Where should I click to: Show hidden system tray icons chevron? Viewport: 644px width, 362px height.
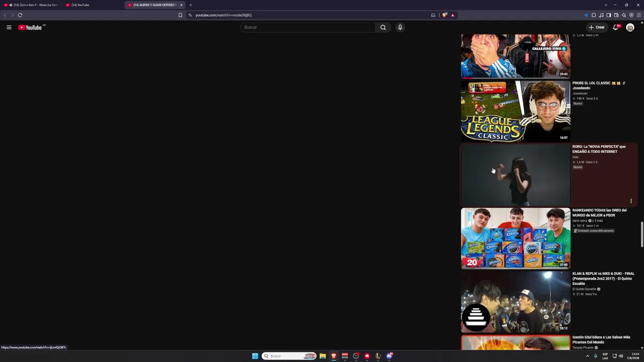pyautogui.click(x=588, y=356)
